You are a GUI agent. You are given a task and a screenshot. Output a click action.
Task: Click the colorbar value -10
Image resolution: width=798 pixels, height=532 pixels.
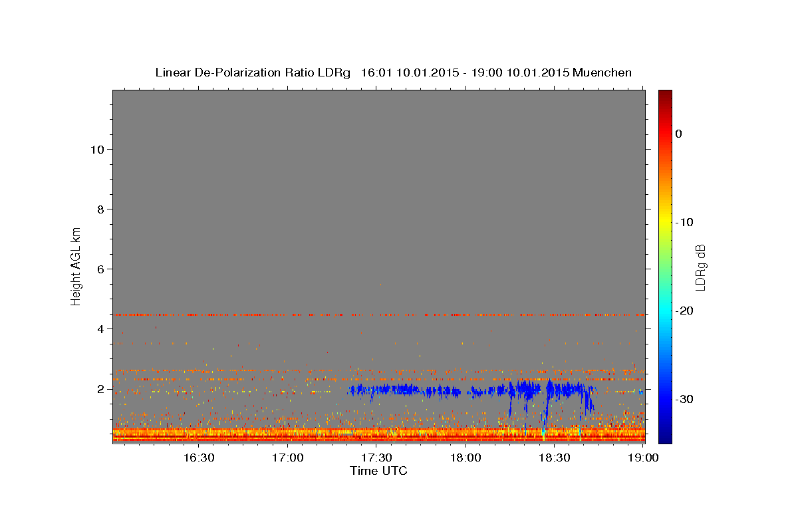(x=684, y=222)
